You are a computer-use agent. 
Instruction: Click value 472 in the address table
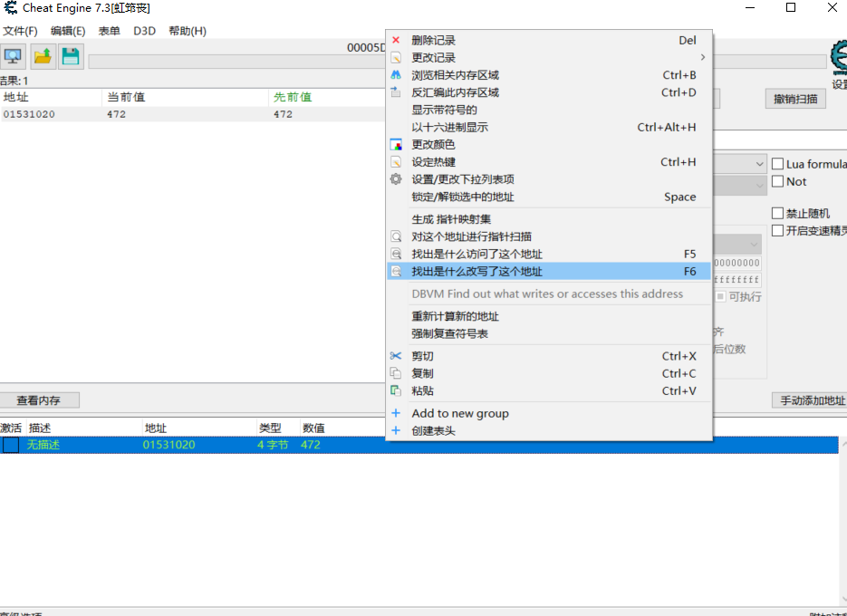[311, 445]
